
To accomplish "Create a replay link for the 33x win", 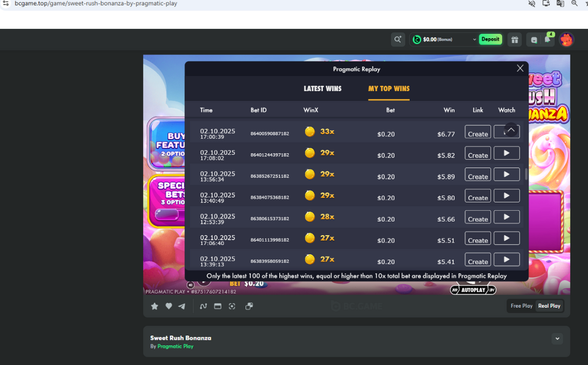I will [477, 132].
